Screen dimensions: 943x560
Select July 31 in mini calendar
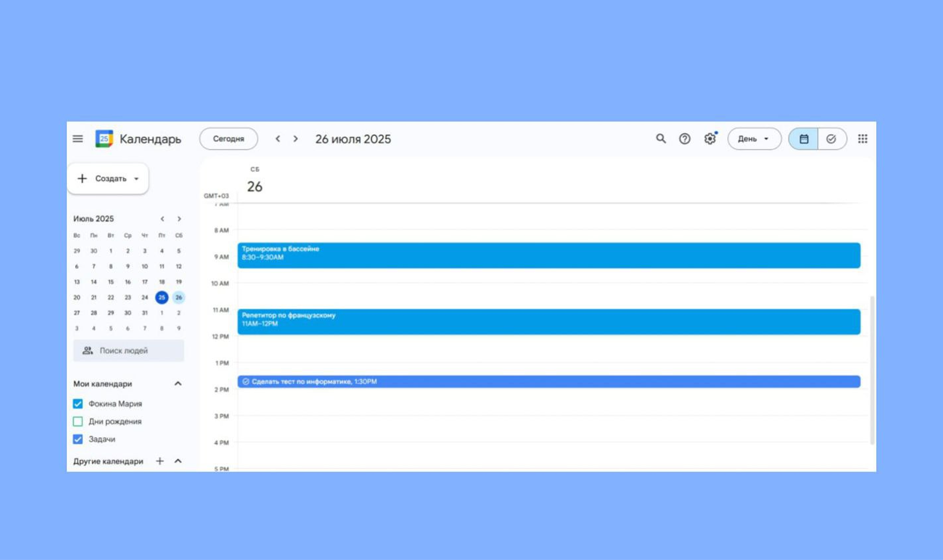[144, 312]
